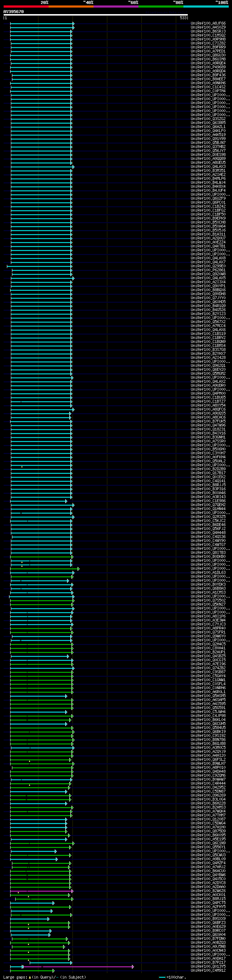Click hit label UniRef100_Q7S502
The height and width of the screenshot is (980, 232).
pyautogui.click(x=208, y=600)
